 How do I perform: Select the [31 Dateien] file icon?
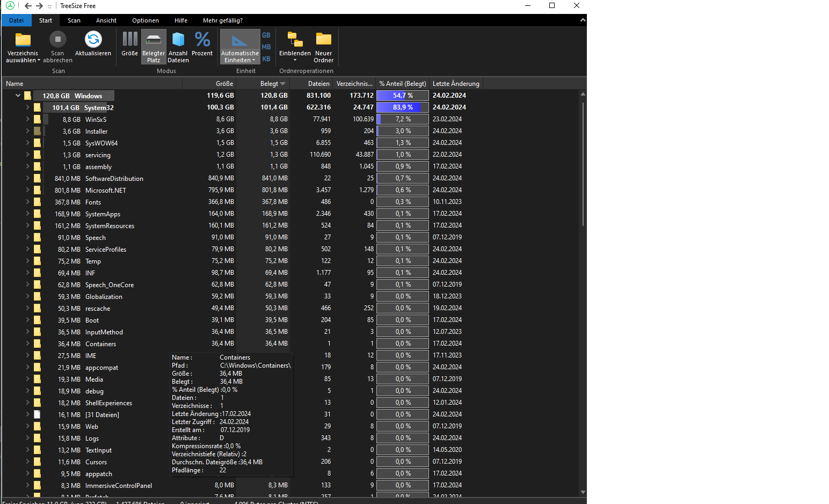(x=37, y=414)
